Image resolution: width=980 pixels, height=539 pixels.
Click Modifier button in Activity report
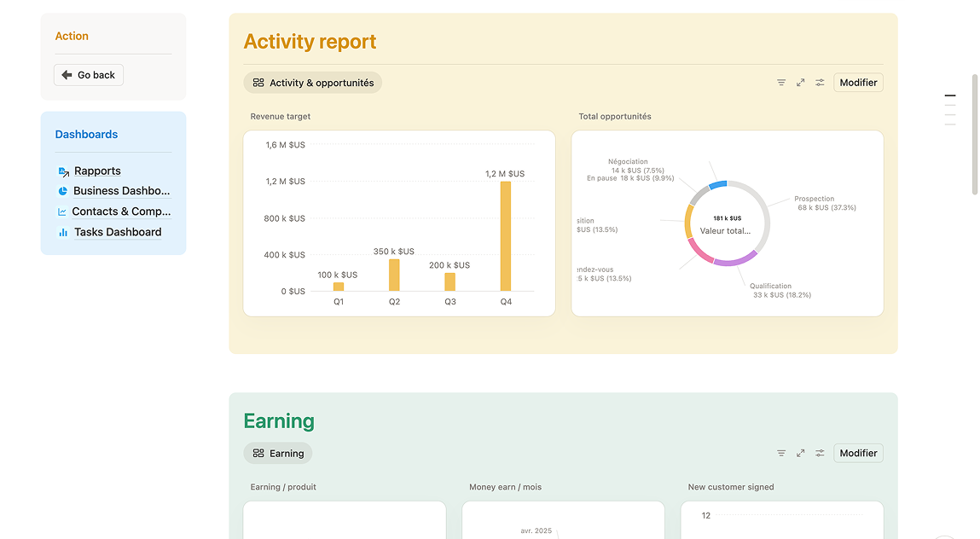click(x=858, y=83)
